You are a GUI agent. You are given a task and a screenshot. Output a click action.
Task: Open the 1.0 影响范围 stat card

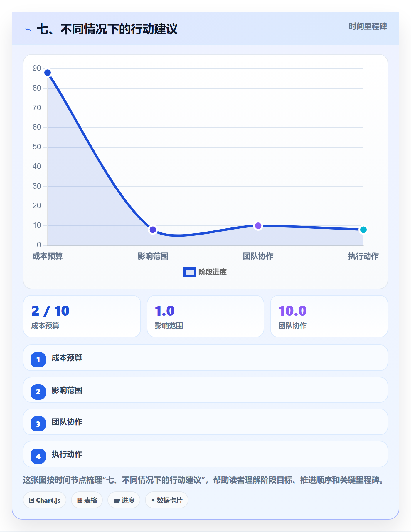(206, 316)
